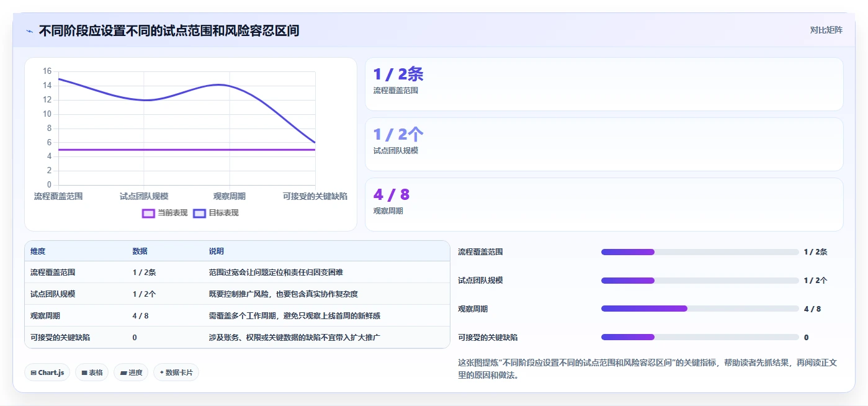Toggle the 当前表现 legend swatch
This screenshot has height=406, width=868.
(x=148, y=213)
